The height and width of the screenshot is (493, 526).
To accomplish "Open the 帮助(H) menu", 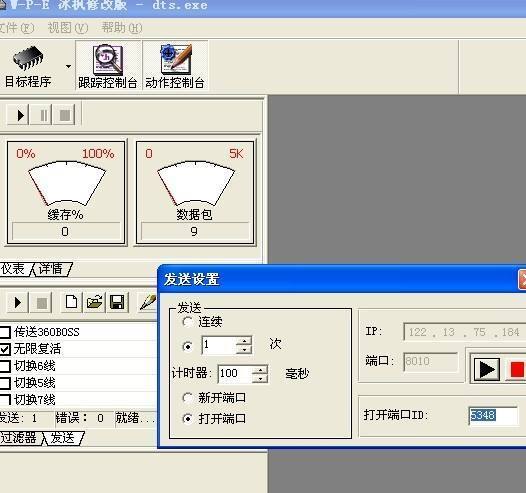I will [x=122, y=28].
